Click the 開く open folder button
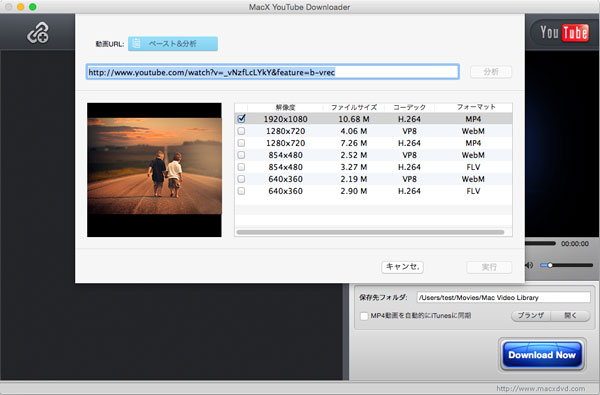This screenshot has height=395, width=600. point(571,316)
